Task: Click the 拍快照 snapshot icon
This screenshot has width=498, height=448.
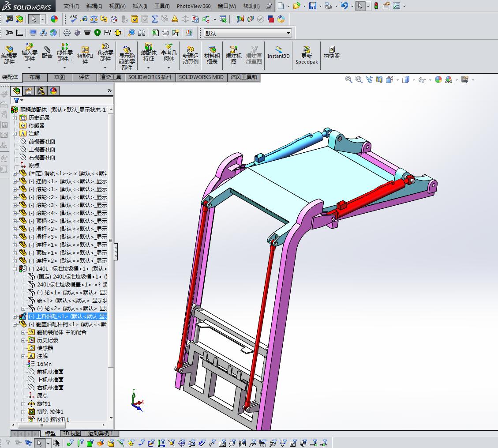Action: point(332,52)
